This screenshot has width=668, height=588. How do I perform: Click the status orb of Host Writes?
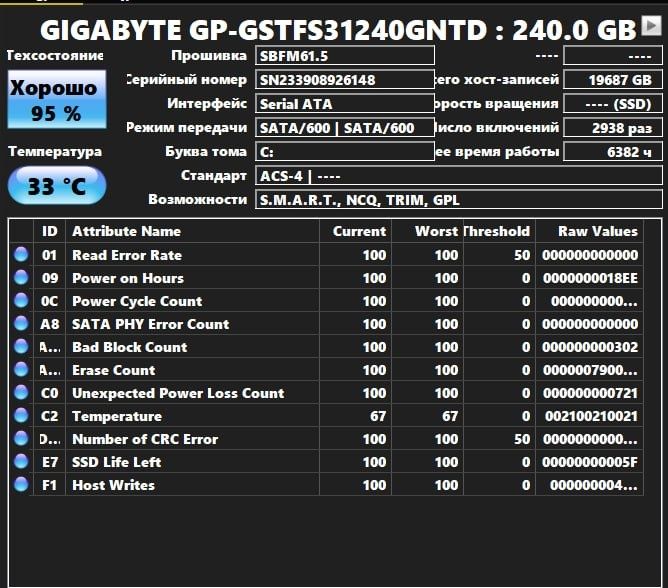21,484
